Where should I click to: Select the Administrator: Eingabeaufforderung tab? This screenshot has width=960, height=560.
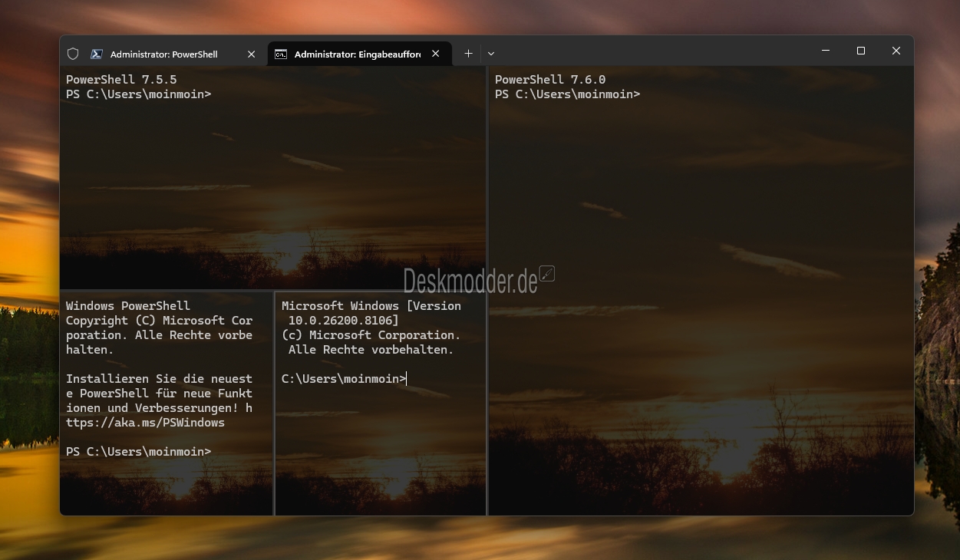357,54
